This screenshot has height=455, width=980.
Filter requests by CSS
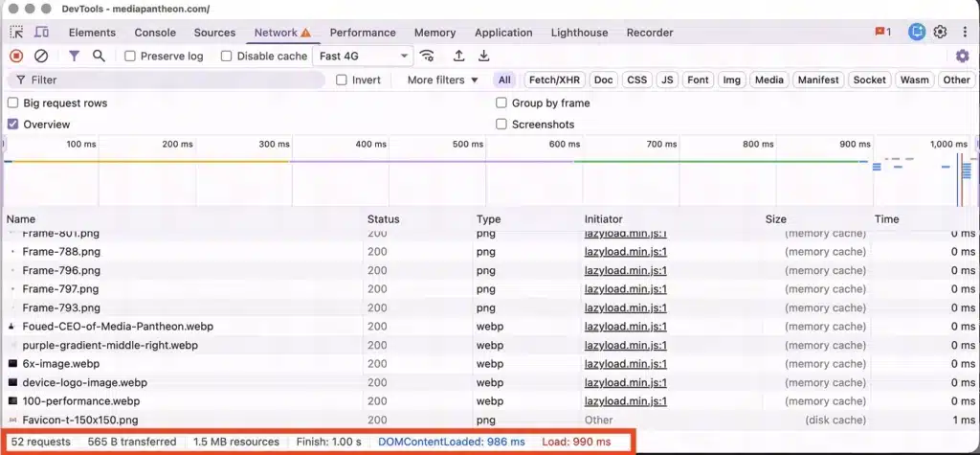(636, 80)
